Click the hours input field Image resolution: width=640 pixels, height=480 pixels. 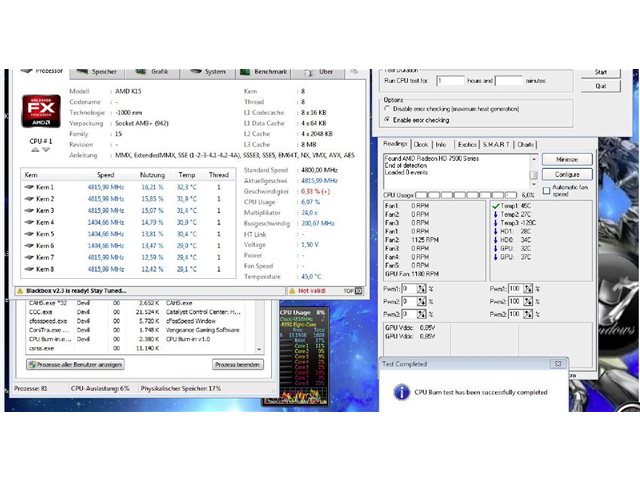tap(450, 81)
